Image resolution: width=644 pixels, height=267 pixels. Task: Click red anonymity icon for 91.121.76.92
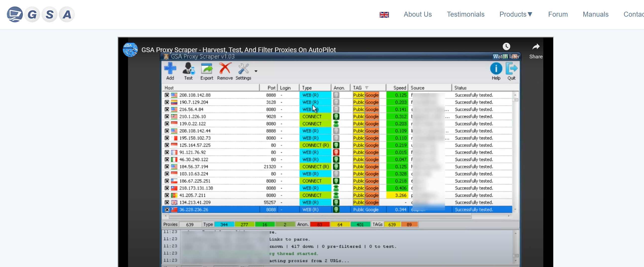(336, 152)
